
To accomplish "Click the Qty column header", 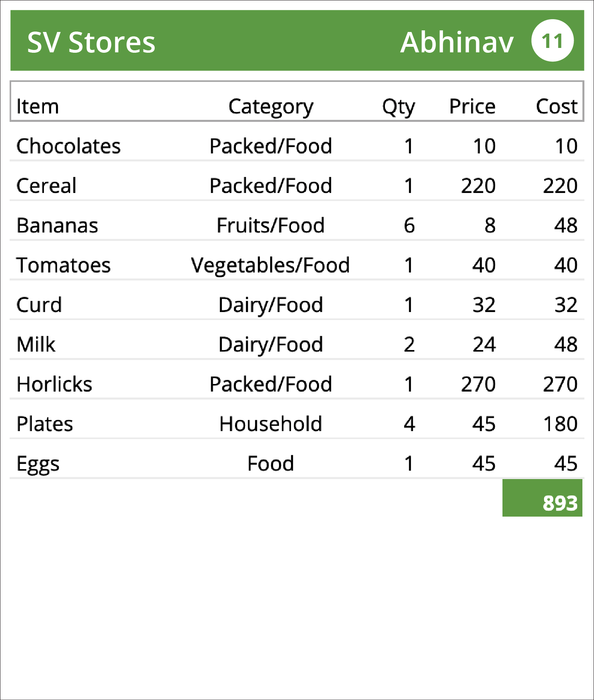I will point(399,107).
